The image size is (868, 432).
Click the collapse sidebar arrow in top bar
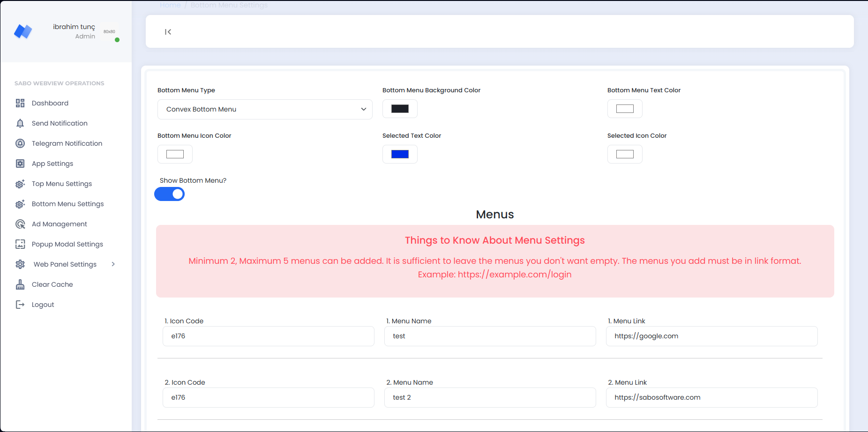[168, 31]
